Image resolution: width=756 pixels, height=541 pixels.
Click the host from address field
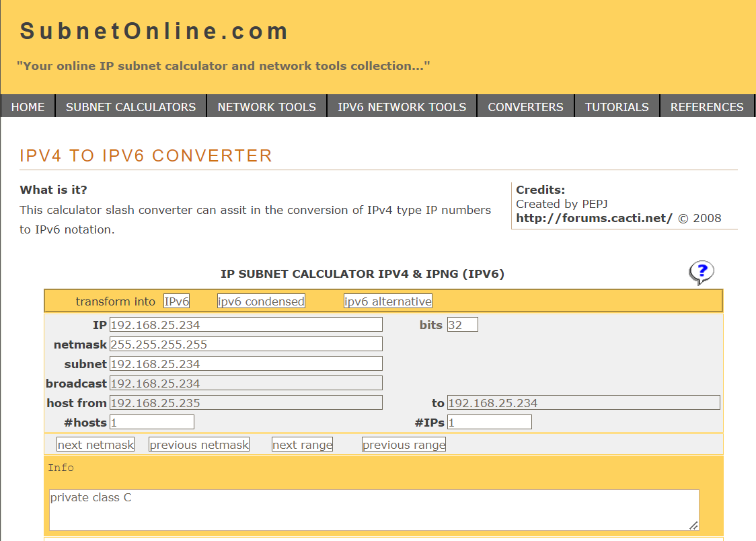[246, 402]
